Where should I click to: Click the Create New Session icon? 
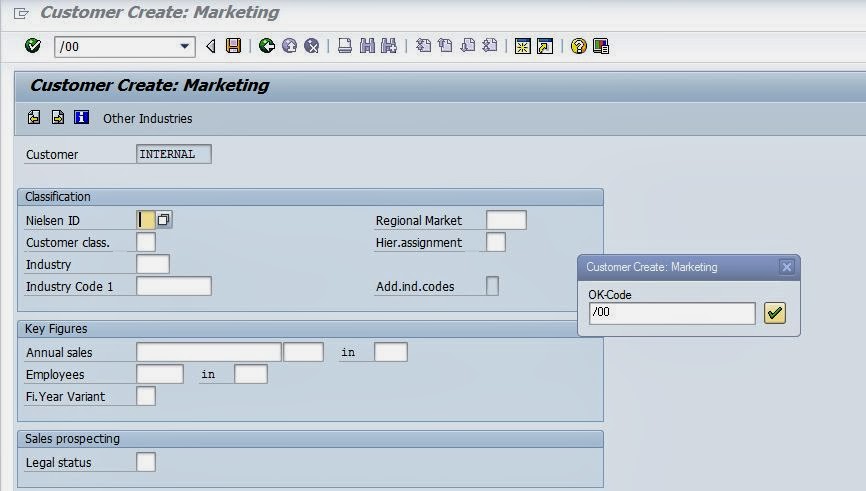pyautogui.click(x=522, y=46)
